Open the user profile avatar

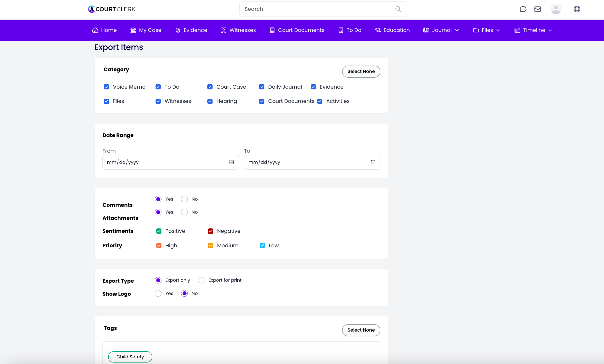coord(556,9)
